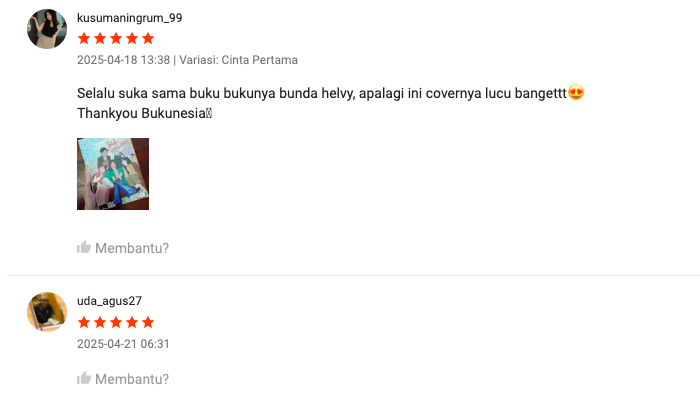Image resolution: width=700 pixels, height=402 pixels.
Task: Click the thumbs-up icon under uda_agus27's review
Action: coord(84,378)
